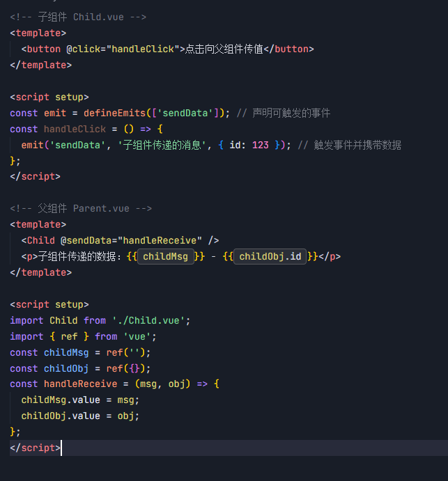Screen dimensions: 448x481
Task: Click the '点击向父组件传值' button text
Action: pyautogui.click(x=224, y=49)
